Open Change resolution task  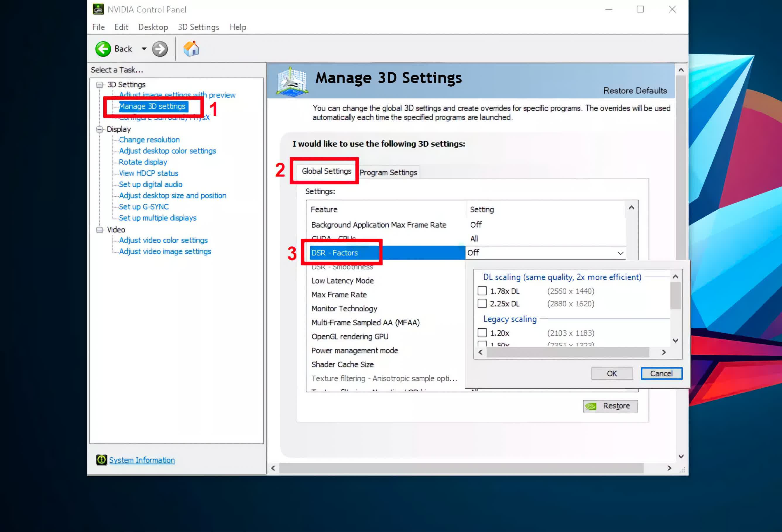point(149,140)
